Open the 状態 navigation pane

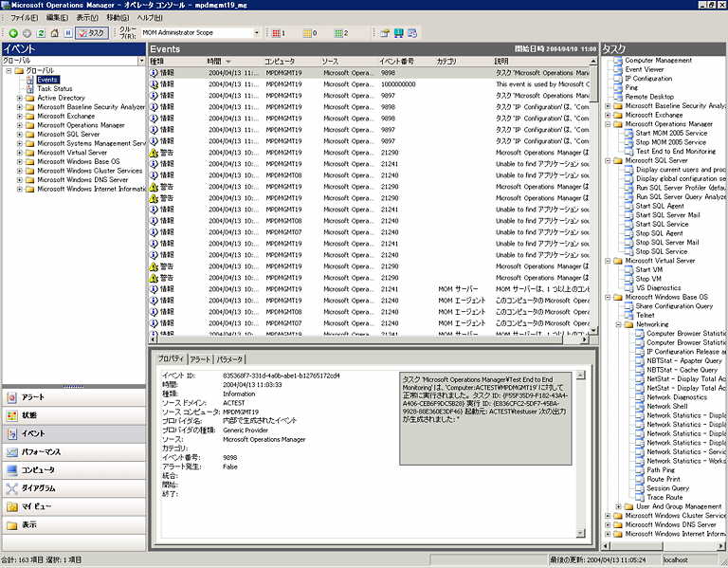coord(73,415)
